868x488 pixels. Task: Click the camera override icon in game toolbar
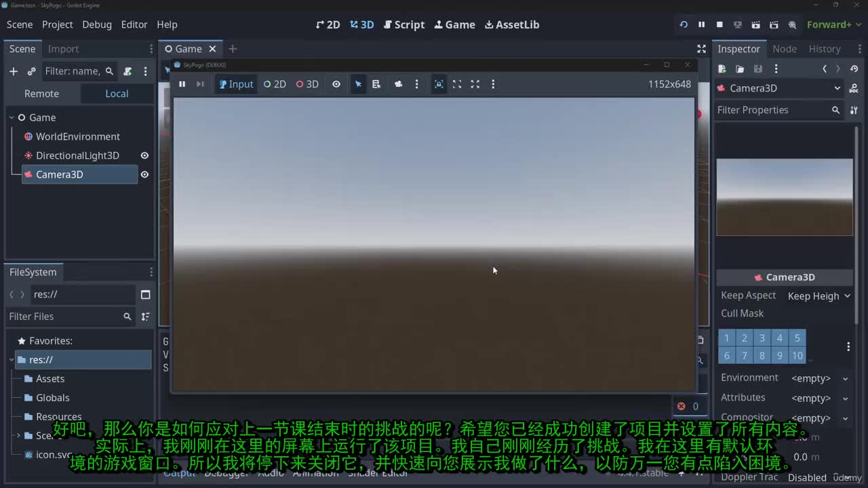point(399,84)
